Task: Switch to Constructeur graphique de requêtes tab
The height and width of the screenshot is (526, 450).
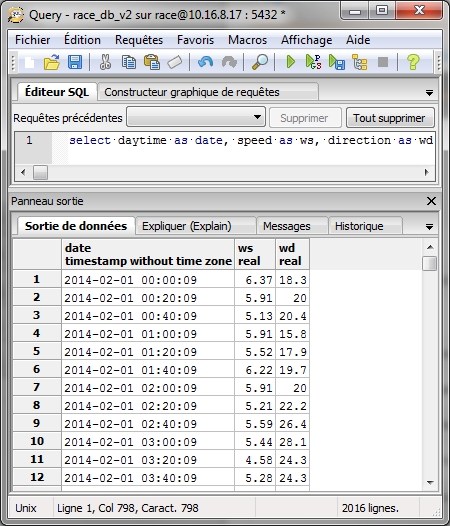Action: pos(192,92)
